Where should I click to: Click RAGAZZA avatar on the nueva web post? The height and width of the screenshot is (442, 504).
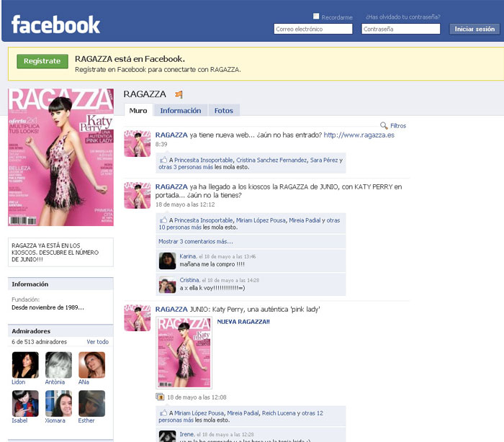[x=138, y=144]
